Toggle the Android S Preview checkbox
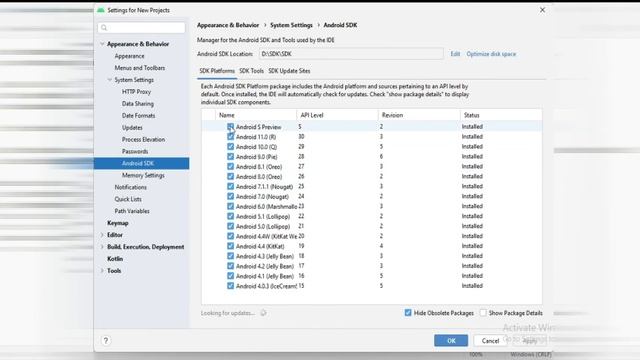This screenshot has width=640, height=360. (x=231, y=127)
